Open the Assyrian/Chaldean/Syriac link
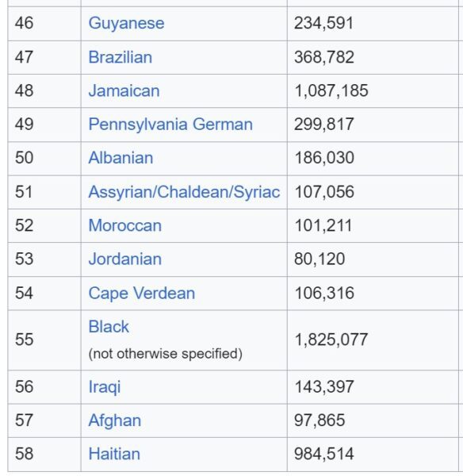Image resolution: width=463 pixels, height=476 pixels. coord(184,192)
